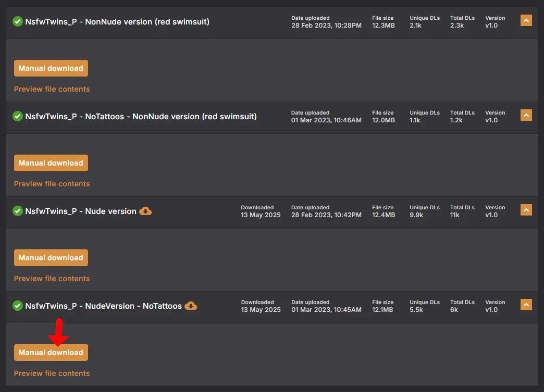Image resolution: width=544 pixels, height=392 pixels.
Task: Click downloaded cloud icon next to Nude version
Action: point(145,211)
